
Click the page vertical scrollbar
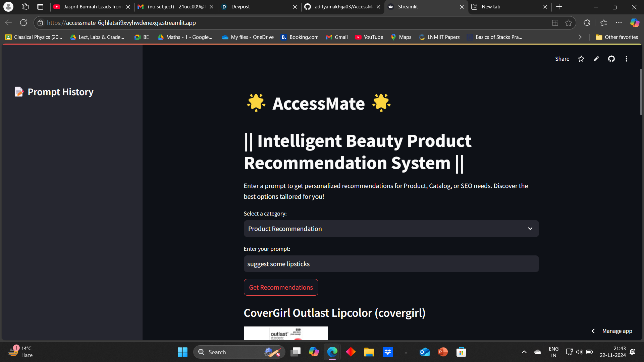641,92
